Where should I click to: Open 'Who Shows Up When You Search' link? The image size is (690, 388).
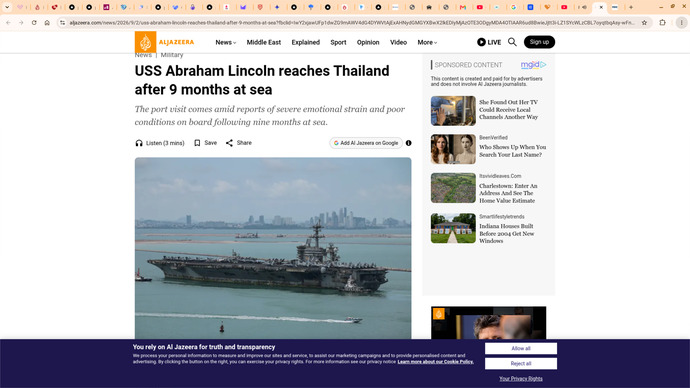[x=512, y=151]
